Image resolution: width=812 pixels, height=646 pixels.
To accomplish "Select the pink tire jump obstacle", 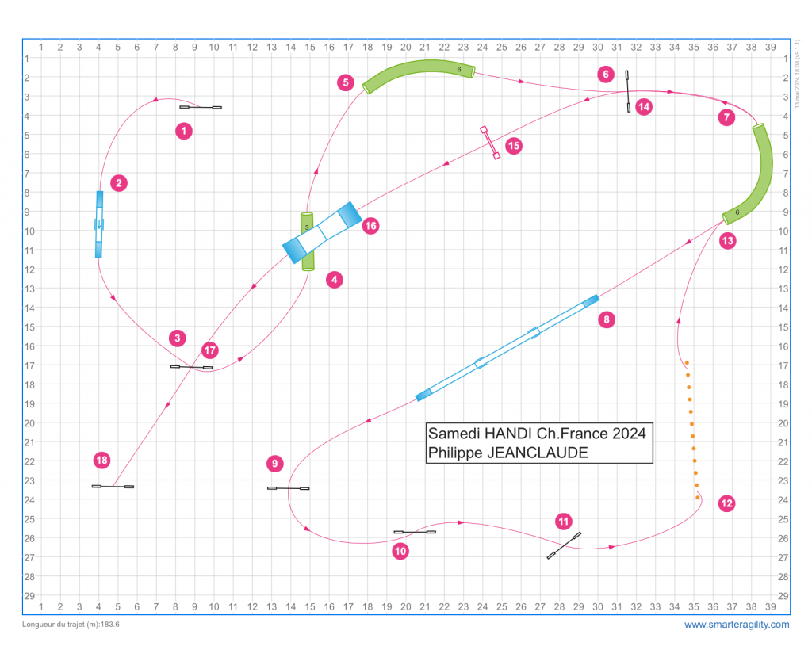I will (x=490, y=143).
